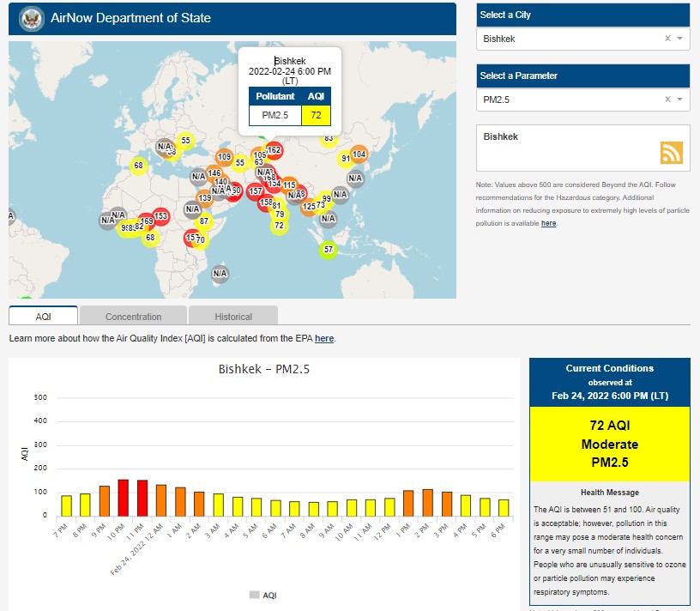
Task: Switch to the Concentration tab
Action: (x=133, y=316)
